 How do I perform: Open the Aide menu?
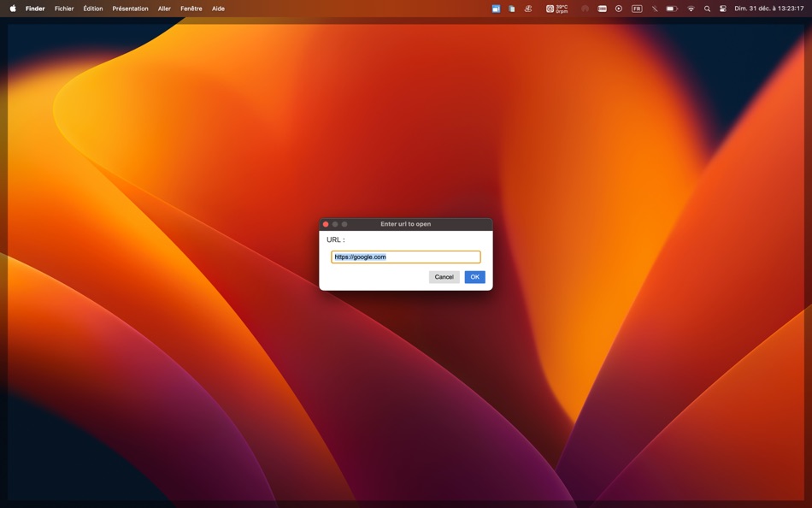tap(218, 8)
